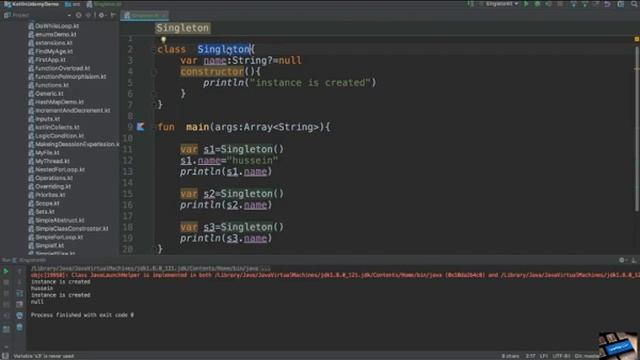Open the Search Everywhere magnifier icon
The height and width of the screenshot is (360, 640).
pyautogui.click(x=634, y=4)
